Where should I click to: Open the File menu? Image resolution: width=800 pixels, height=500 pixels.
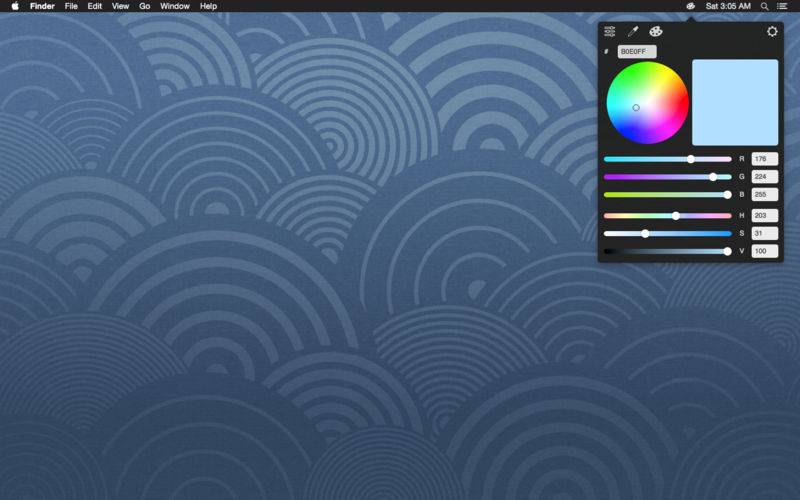71,6
